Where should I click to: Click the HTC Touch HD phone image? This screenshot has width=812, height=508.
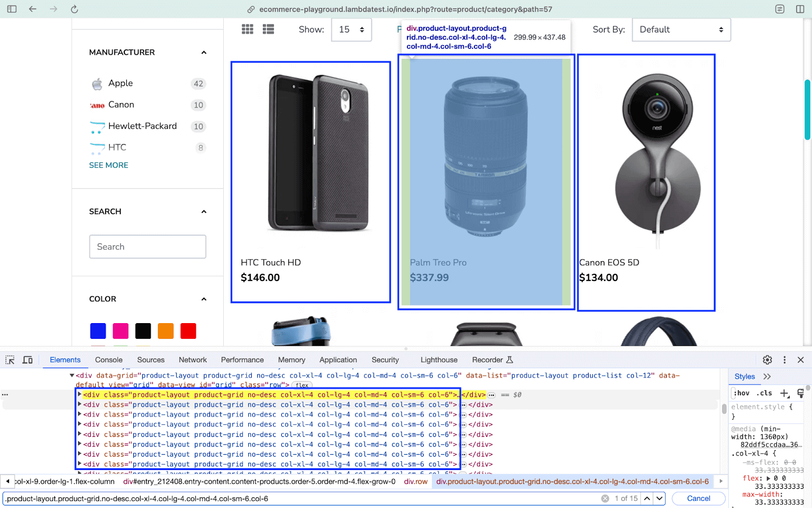pyautogui.click(x=318, y=152)
